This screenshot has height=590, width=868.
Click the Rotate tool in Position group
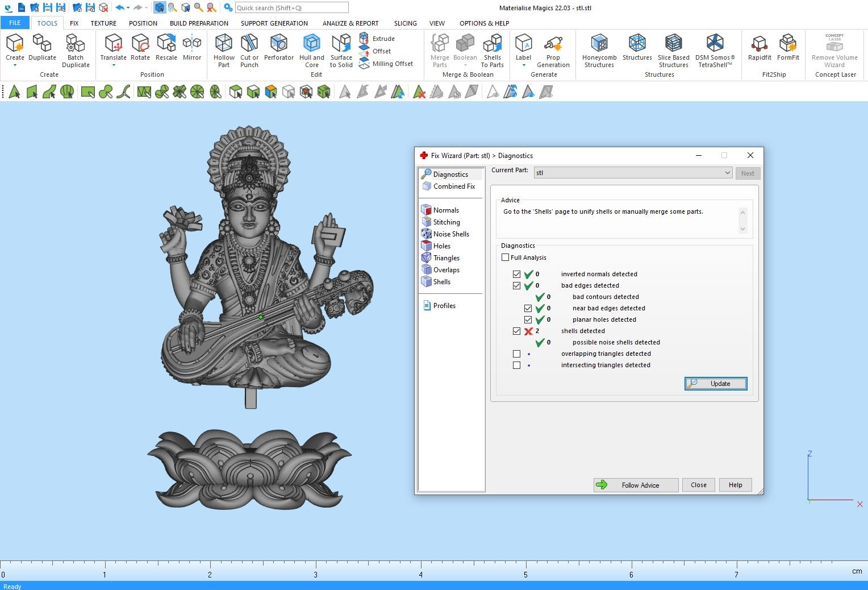140,48
